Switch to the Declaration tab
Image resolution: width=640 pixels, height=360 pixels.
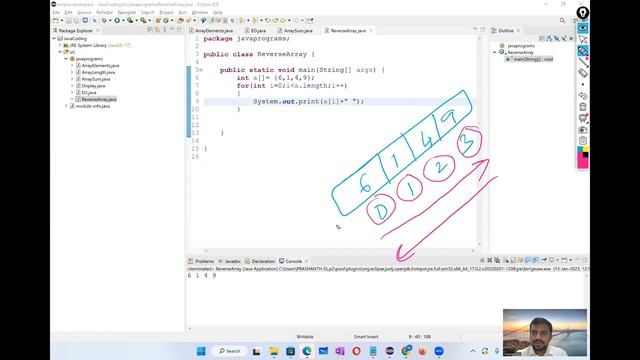260,261
